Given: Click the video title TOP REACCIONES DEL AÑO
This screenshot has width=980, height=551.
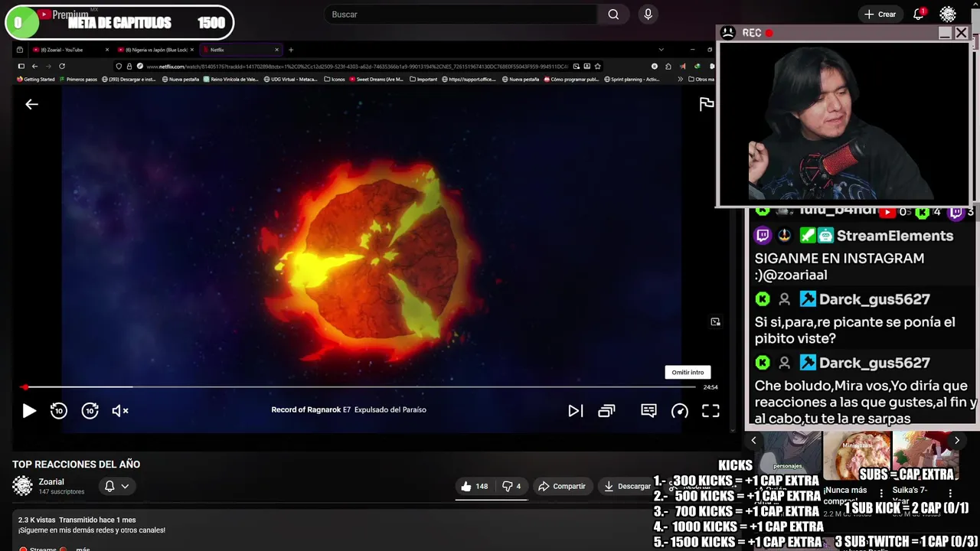Looking at the screenshot, I should [76, 465].
